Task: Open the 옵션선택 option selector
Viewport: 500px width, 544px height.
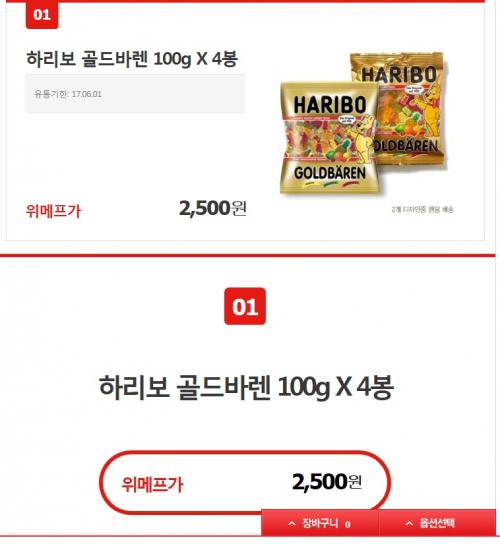Action: click(437, 523)
